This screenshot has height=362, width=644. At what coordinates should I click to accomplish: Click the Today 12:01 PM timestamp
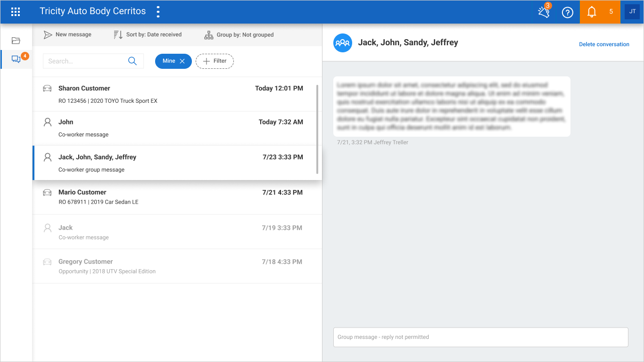pyautogui.click(x=279, y=88)
